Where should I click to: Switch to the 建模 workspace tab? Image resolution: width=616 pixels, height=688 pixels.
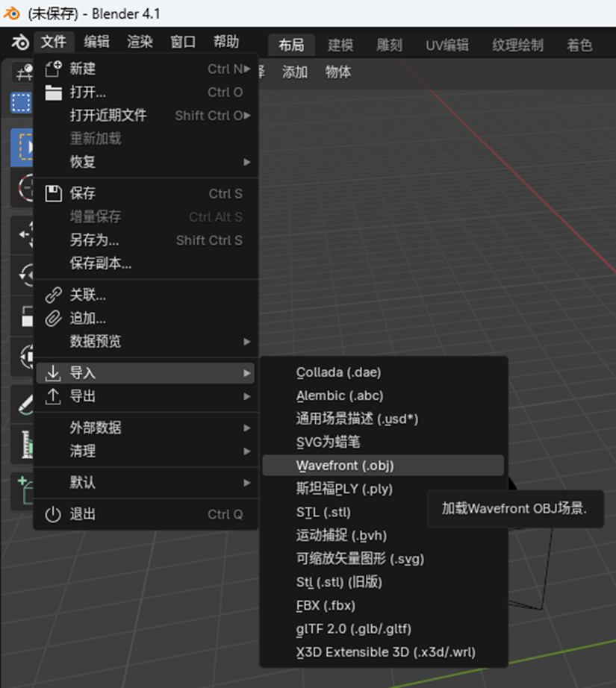340,45
